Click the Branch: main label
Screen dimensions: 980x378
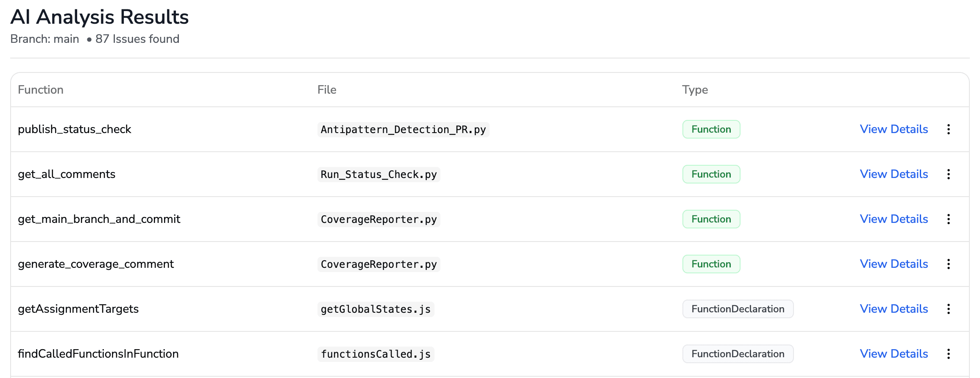[x=44, y=39]
